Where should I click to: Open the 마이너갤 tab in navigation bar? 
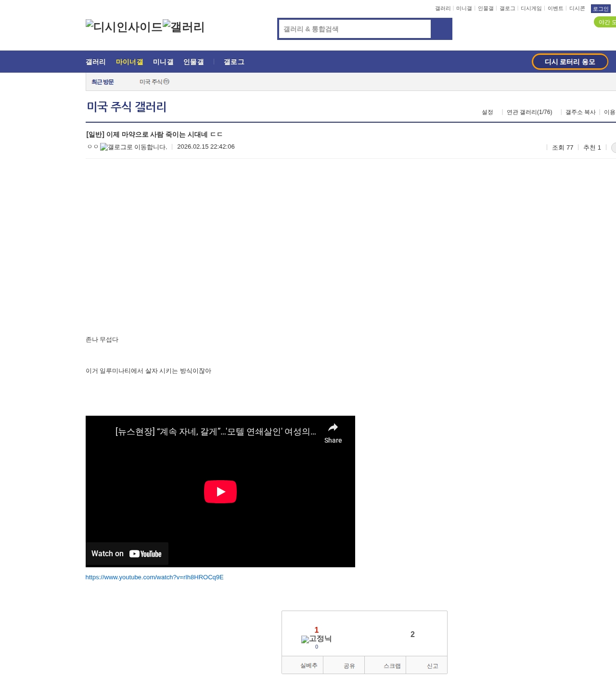click(129, 62)
